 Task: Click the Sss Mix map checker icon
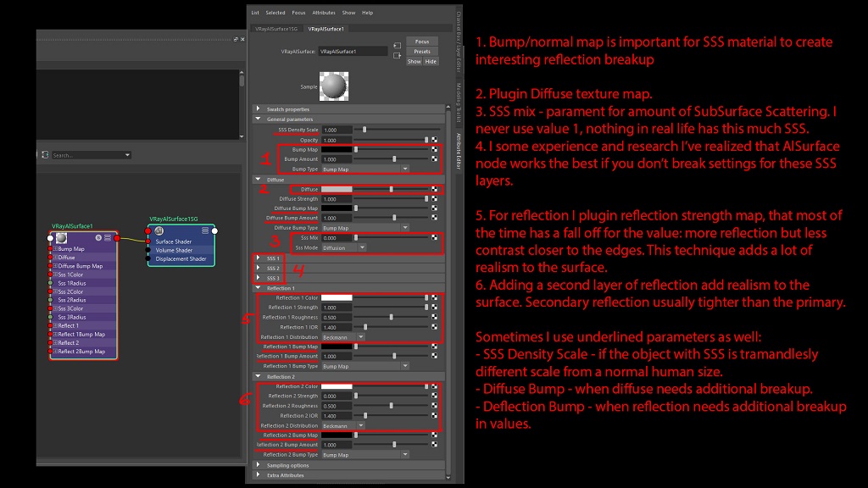pos(435,238)
